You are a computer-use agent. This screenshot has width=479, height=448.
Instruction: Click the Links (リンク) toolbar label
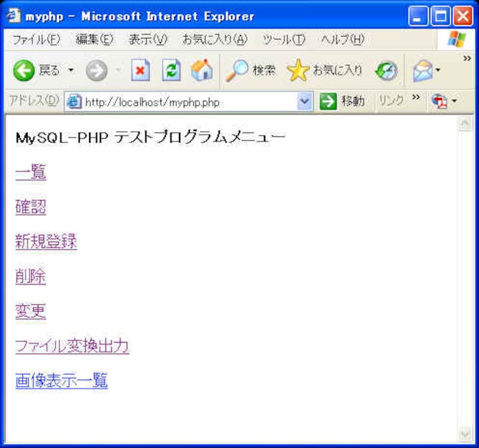tap(392, 101)
